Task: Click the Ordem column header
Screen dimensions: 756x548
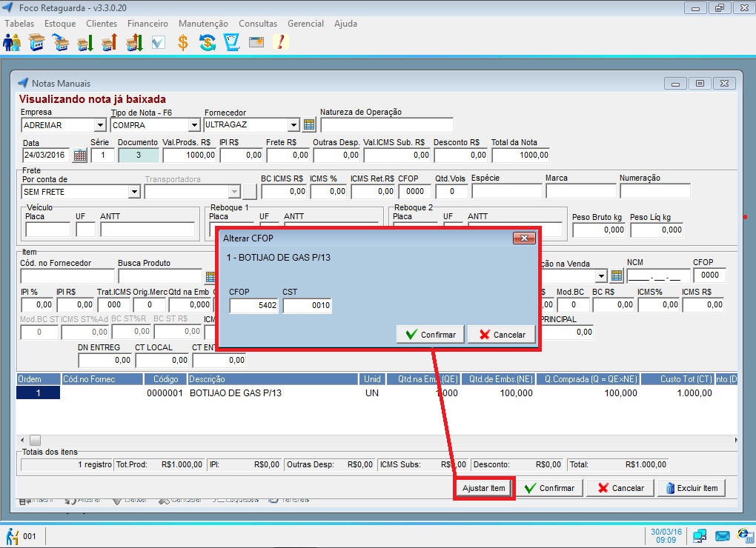Action: (x=39, y=379)
